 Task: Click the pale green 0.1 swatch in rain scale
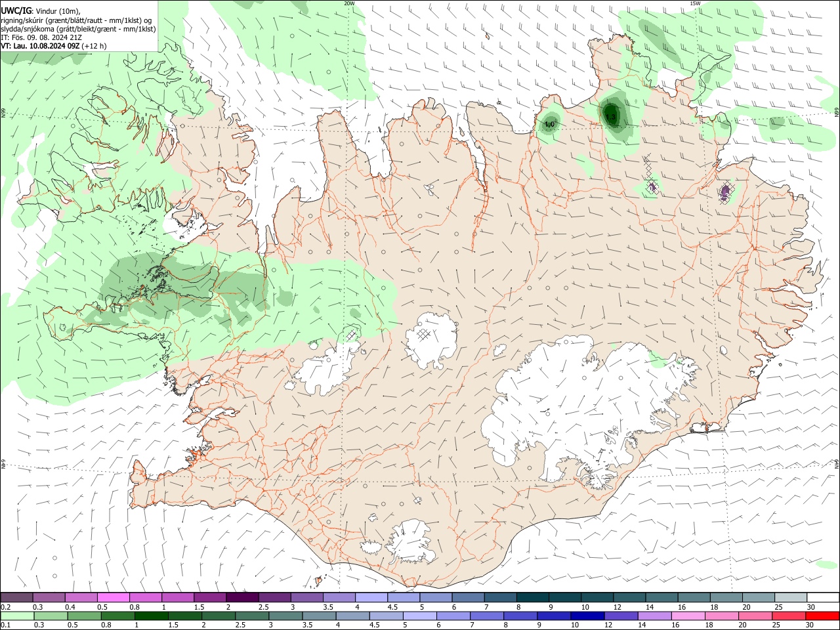tap(16, 616)
